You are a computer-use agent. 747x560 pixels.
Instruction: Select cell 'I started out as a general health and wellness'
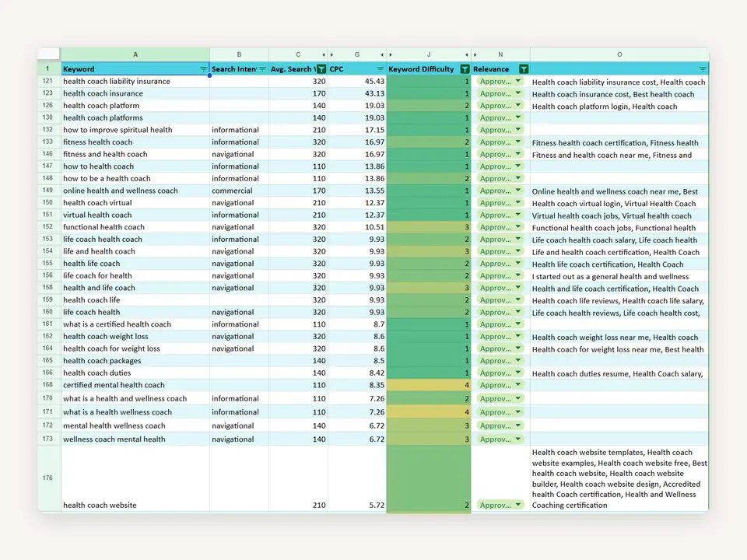pyautogui.click(x=619, y=275)
